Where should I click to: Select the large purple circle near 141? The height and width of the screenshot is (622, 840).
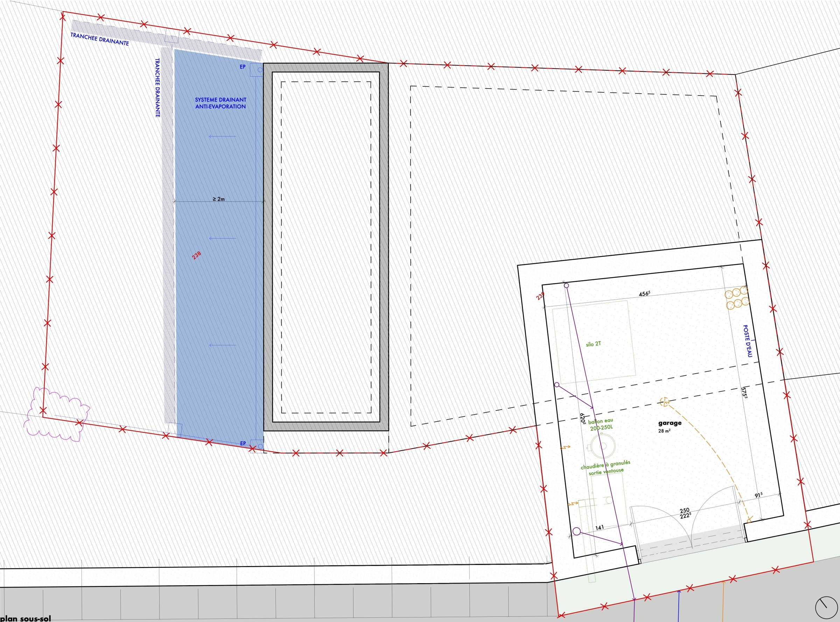(577, 532)
